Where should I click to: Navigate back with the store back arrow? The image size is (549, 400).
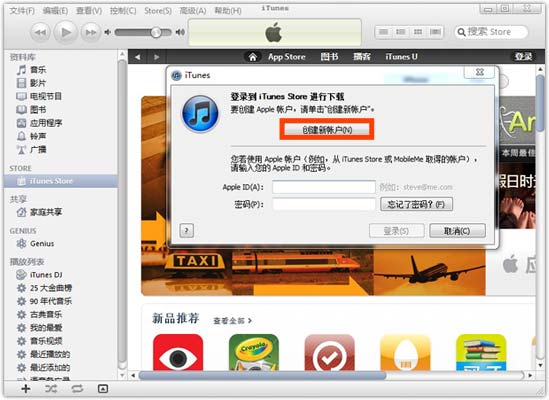[138, 57]
